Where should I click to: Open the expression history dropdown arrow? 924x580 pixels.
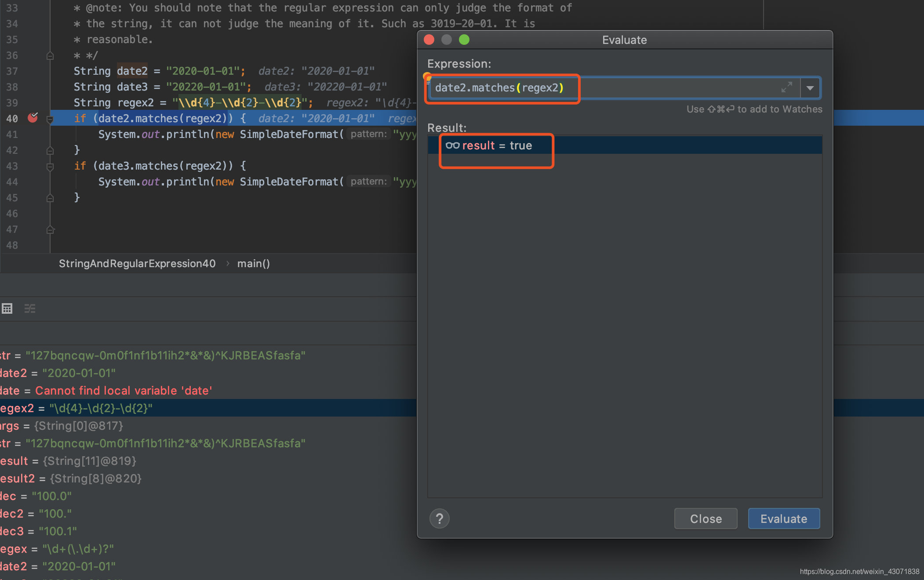[810, 88]
